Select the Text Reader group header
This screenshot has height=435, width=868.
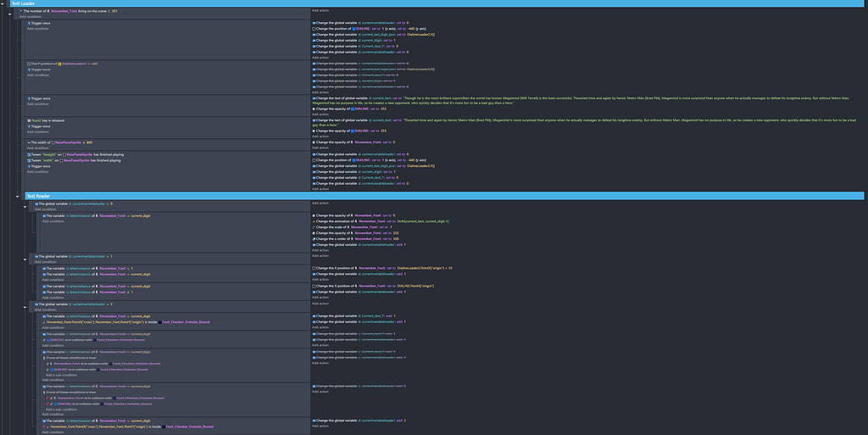[39, 196]
